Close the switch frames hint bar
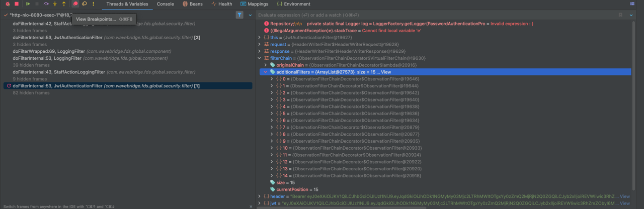Image resolution: width=644 pixels, height=209 pixels. (251, 206)
